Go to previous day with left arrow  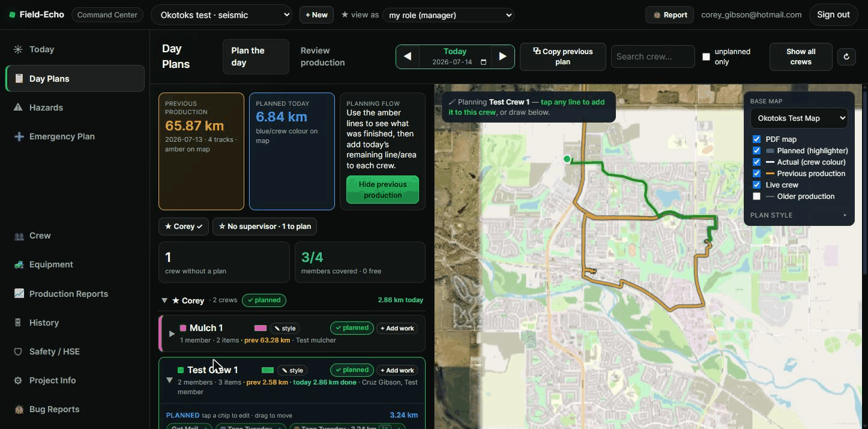(408, 56)
